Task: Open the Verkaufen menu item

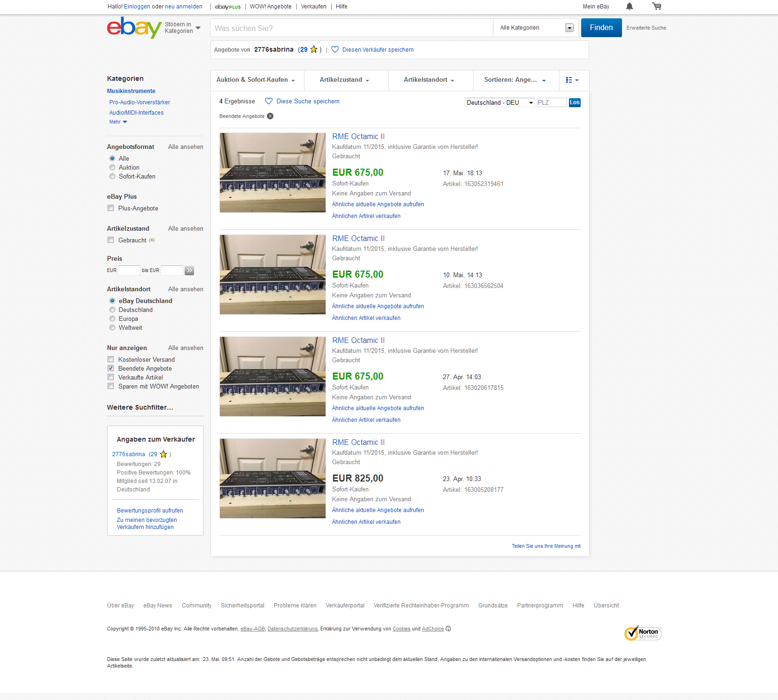Action: [313, 7]
